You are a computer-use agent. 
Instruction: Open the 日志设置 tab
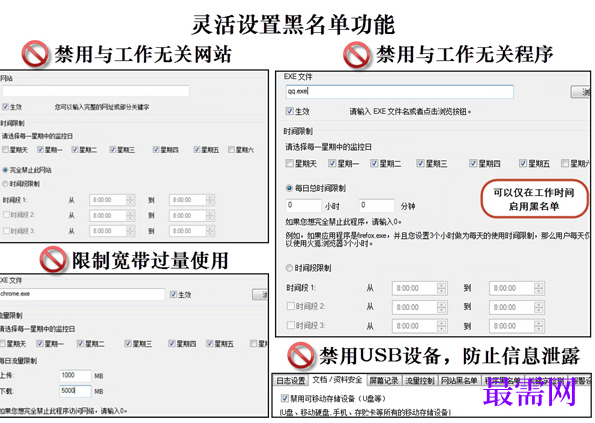[290, 381]
